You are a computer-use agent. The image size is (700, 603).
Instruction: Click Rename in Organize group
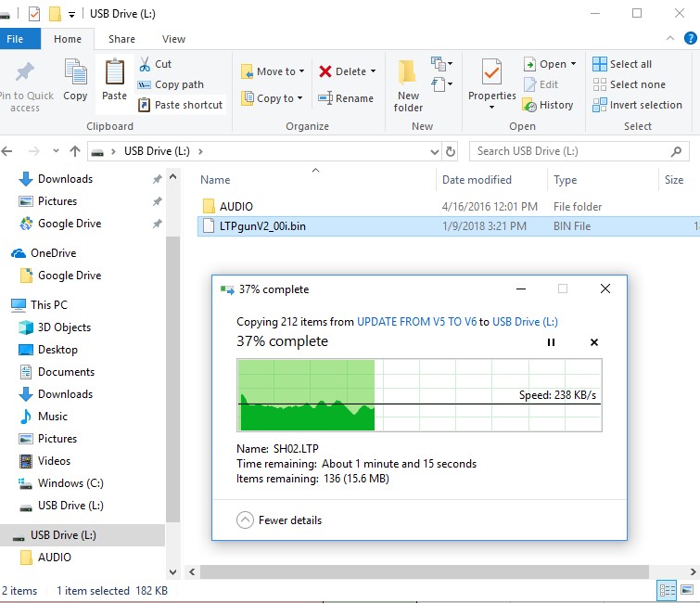[x=346, y=98]
